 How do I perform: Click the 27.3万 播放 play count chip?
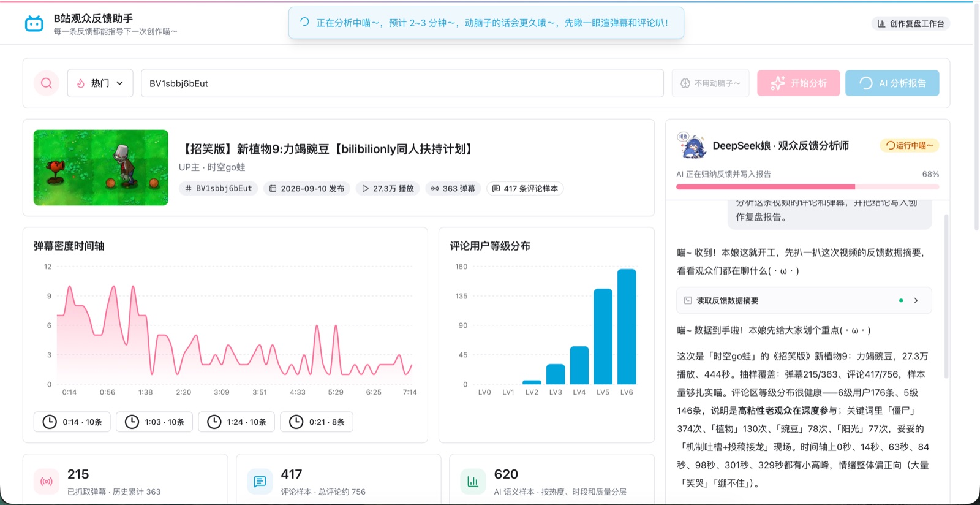[x=388, y=189]
